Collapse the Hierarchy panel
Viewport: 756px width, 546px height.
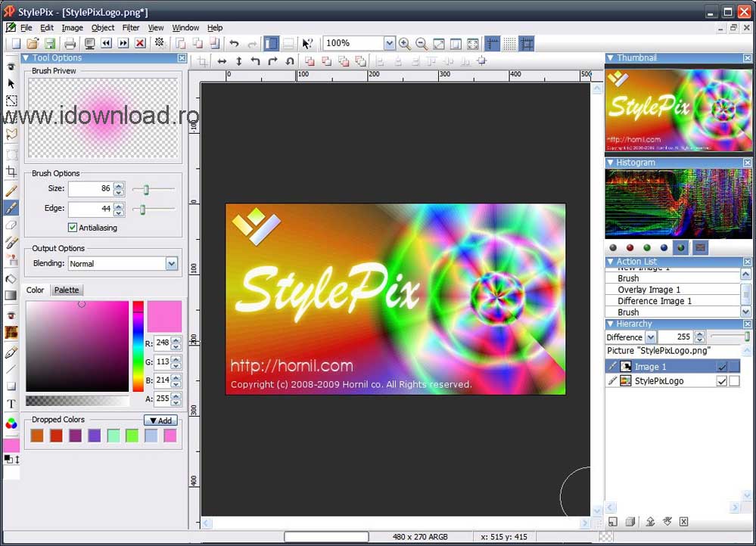[610, 324]
